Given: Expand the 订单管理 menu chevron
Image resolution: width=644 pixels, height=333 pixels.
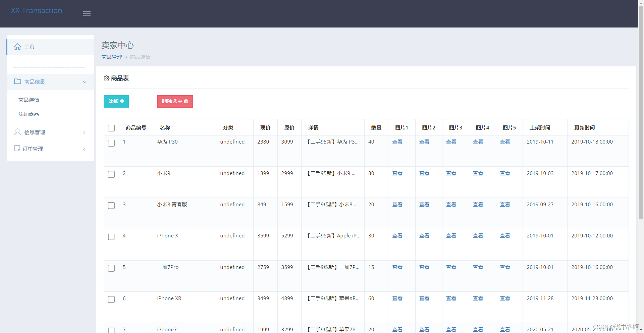Looking at the screenshot, I should 84,149.
